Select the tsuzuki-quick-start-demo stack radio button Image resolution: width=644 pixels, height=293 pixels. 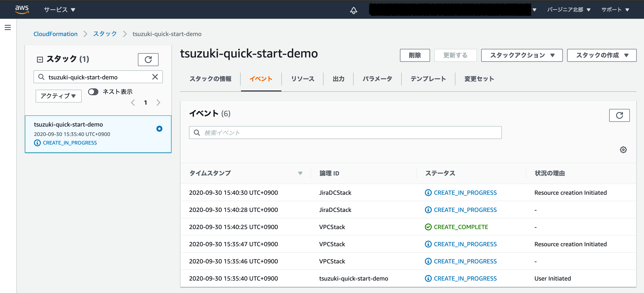[x=159, y=128]
